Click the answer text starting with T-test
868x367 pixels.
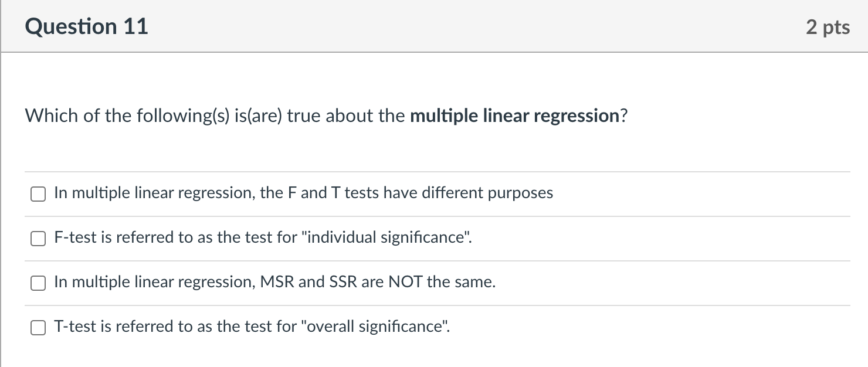(252, 327)
